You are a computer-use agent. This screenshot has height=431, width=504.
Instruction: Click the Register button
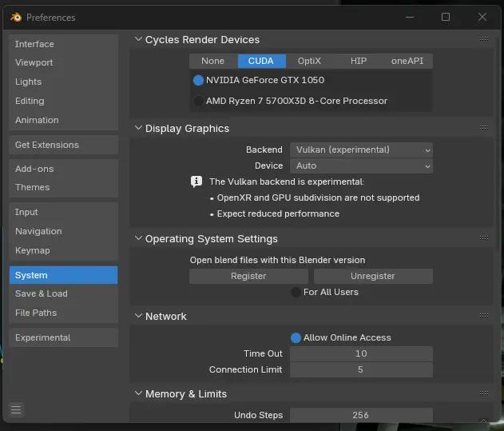point(248,276)
